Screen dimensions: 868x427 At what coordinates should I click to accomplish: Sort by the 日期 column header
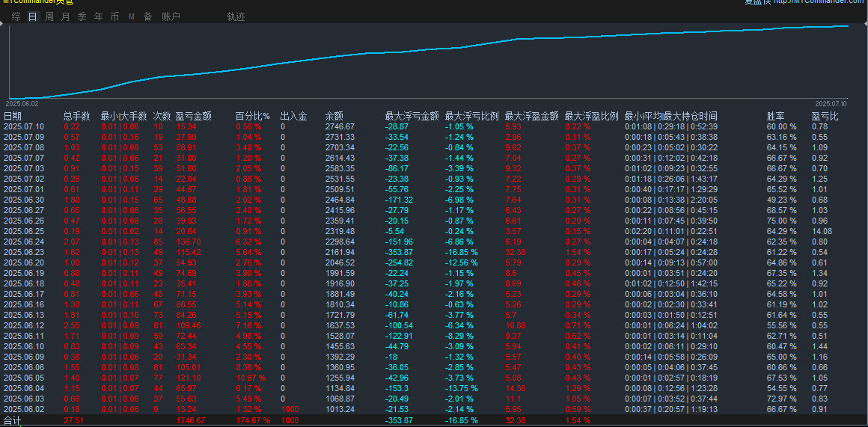(13, 116)
